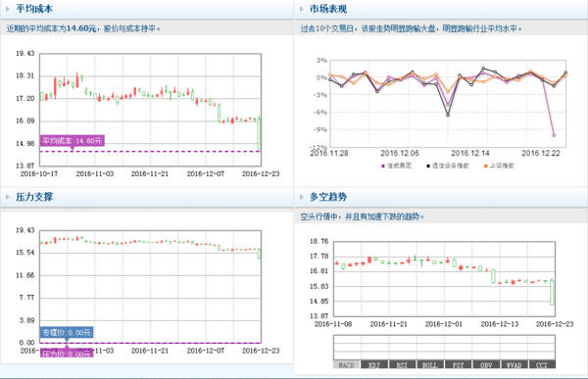The width and height of the screenshot is (588, 379).
Task: Open the BOLL indicator tab
Action: click(x=430, y=364)
